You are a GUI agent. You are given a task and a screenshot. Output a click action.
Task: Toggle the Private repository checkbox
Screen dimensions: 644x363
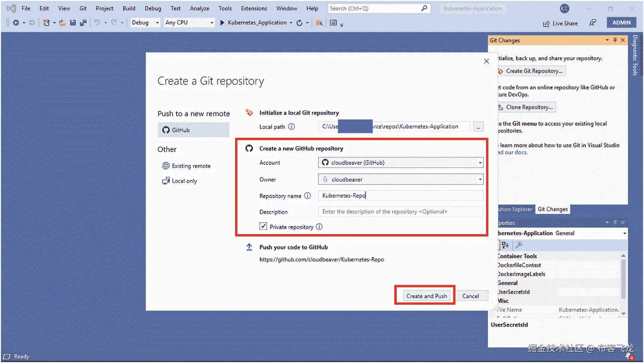(x=263, y=226)
